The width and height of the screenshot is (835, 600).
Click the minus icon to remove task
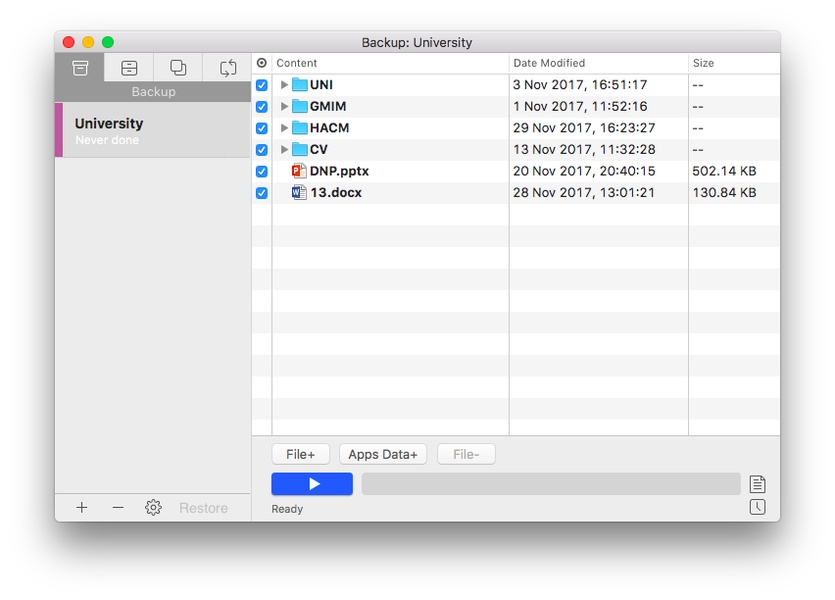[x=118, y=508]
